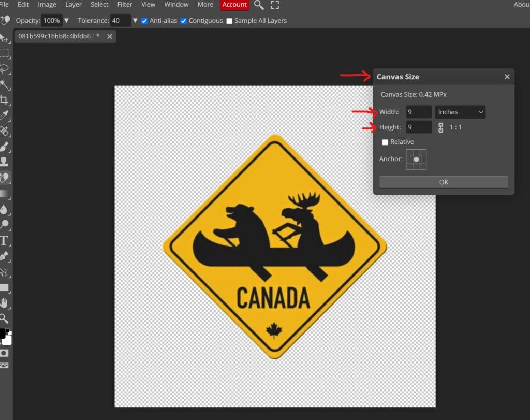Disable the Contiguous checkbox
Image resolution: width=530 pixels, height=420 pixels.
183,21
